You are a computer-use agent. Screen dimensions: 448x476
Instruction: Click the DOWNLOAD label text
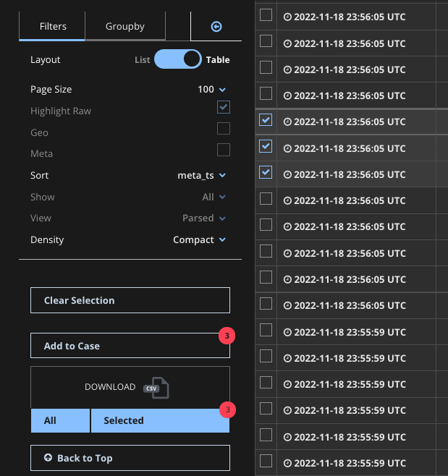110,387
